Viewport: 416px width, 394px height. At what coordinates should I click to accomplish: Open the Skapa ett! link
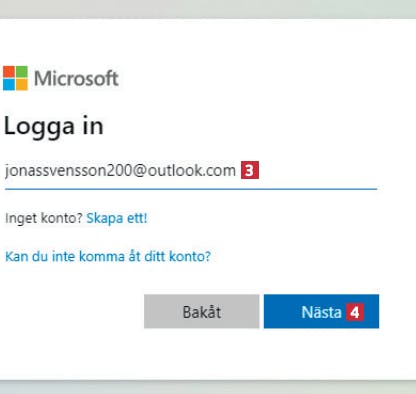tap(117, 218)
